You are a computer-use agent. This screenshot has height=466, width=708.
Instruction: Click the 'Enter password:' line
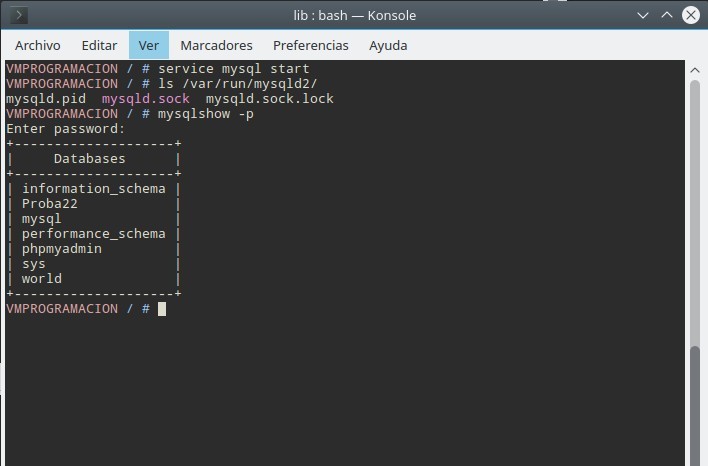coord(65,129)
